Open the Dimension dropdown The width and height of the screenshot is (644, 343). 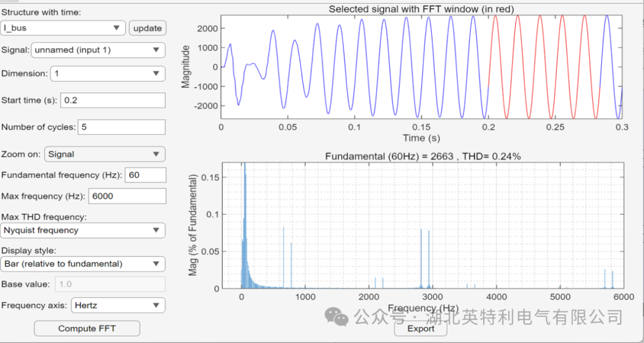pos(107,74)
